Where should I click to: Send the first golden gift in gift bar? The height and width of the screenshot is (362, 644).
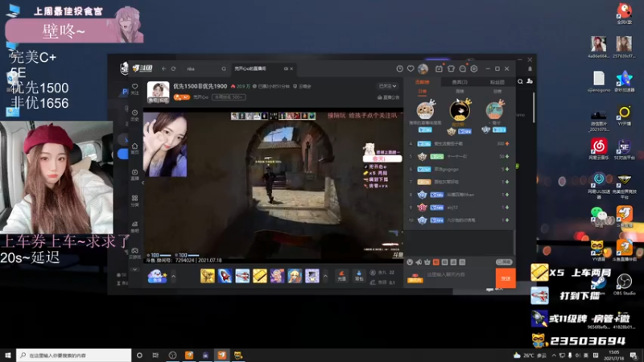coord(208,276)
